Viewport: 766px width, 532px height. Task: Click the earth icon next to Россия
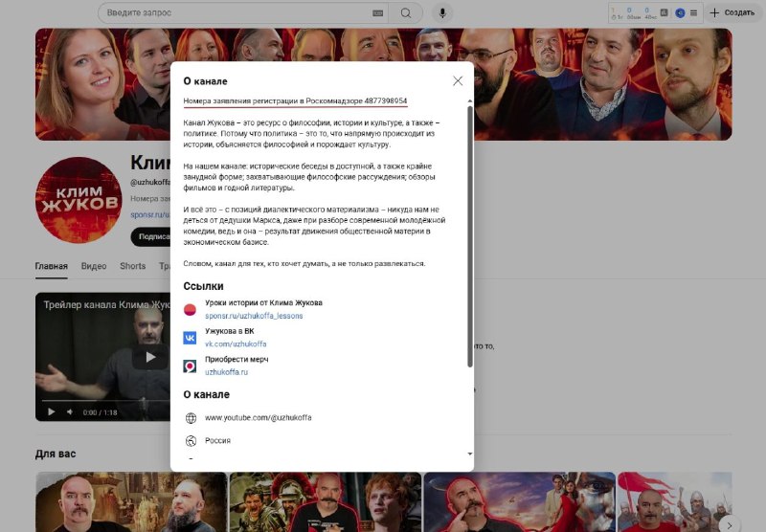[x=191, y=441]
